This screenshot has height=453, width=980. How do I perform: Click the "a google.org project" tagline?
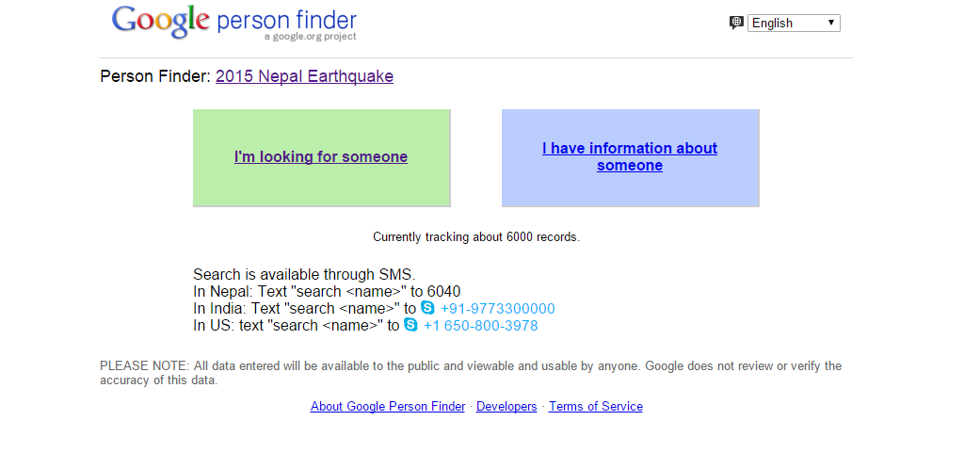tap(310, 36)
